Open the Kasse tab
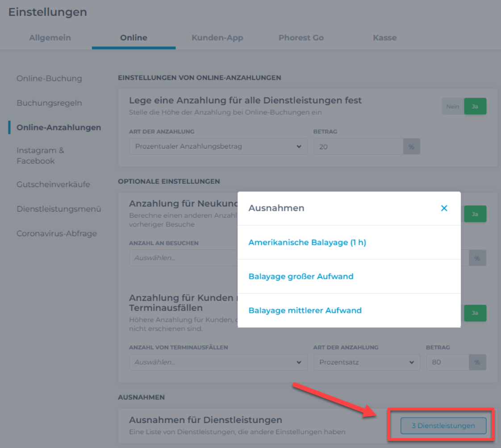 (x=384, y=37)
